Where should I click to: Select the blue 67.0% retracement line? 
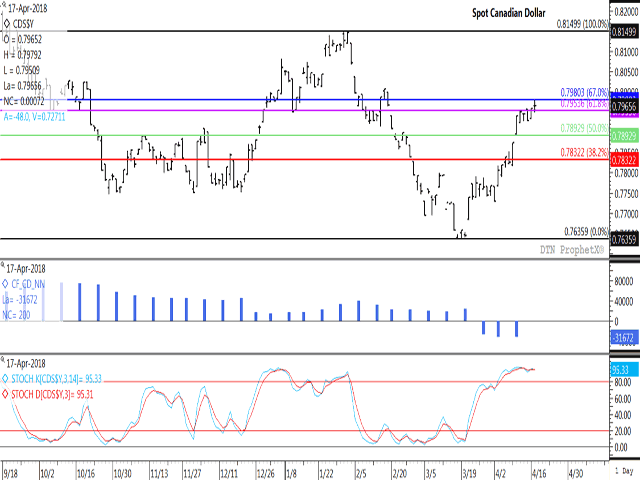click(x=304, y=100)
